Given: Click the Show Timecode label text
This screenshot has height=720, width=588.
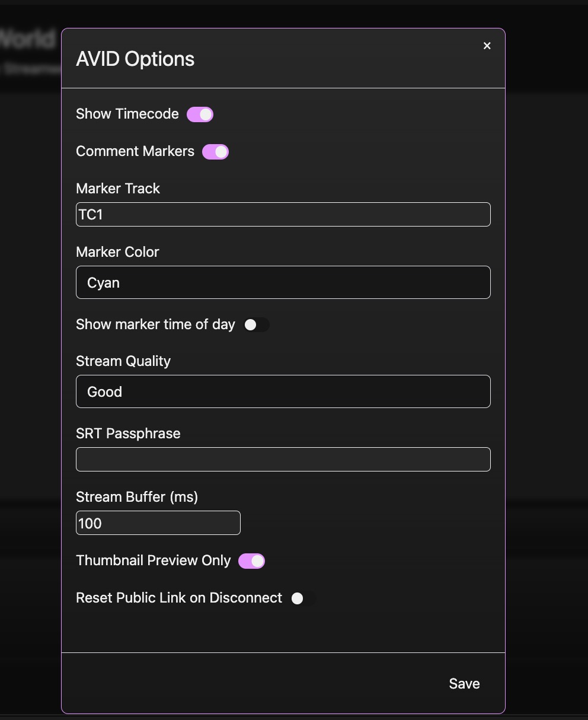Looking at the screenshot, I should (x=127, y=114).
